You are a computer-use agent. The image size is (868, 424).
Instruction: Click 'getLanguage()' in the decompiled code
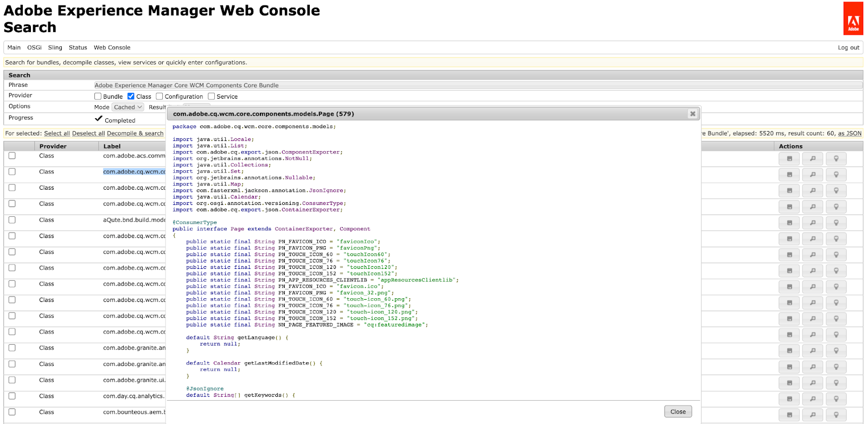tap(259, 338)
